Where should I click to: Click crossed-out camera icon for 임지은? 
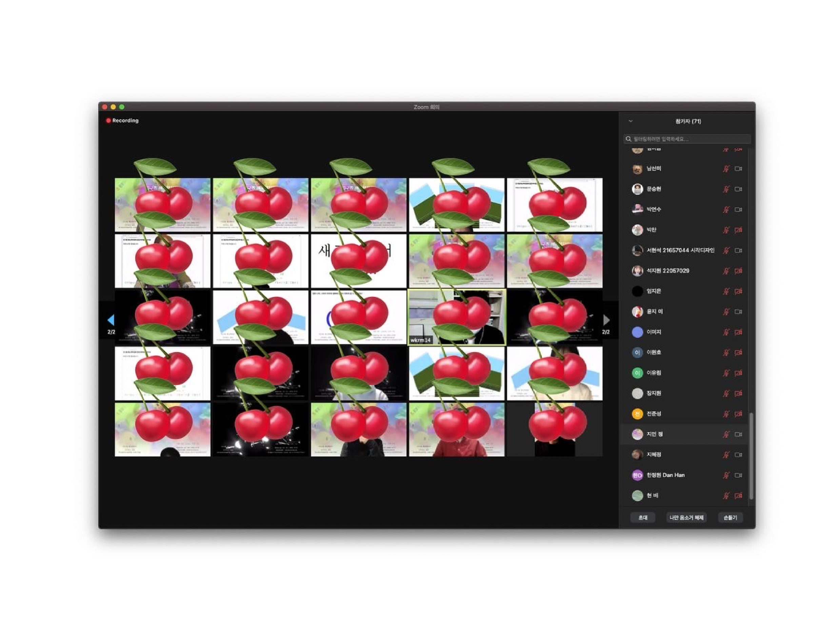point(738,291)
